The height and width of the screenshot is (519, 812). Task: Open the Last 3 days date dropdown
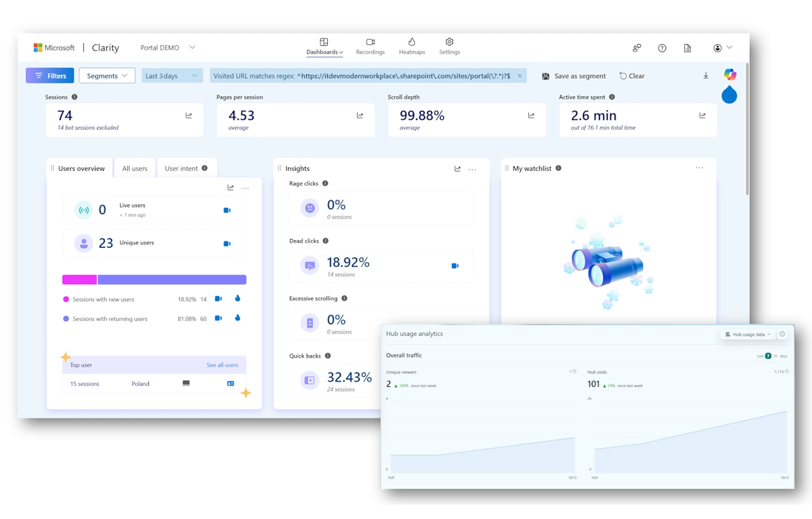pyautogui.click(x=172, y=76)
